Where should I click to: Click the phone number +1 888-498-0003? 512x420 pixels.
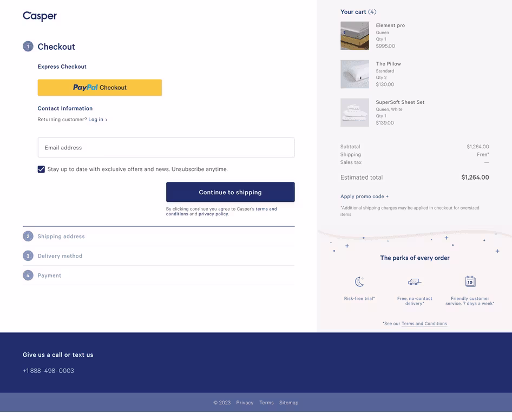click(x=48, y=371)
